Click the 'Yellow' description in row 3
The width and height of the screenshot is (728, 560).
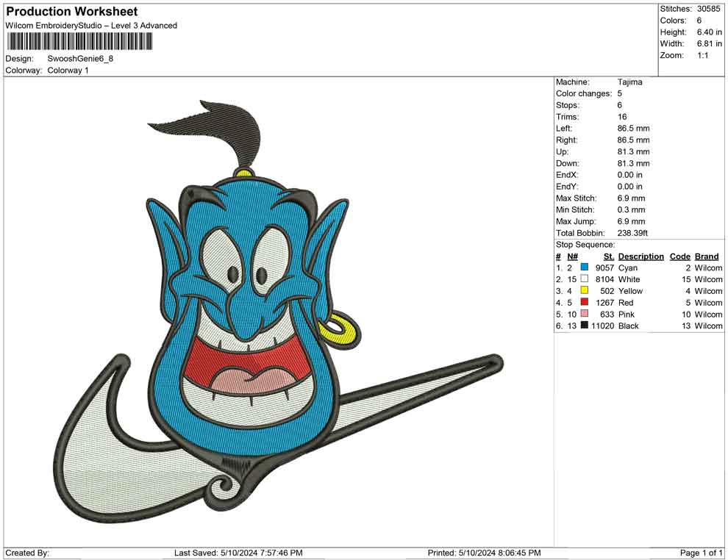coord(630,291)
